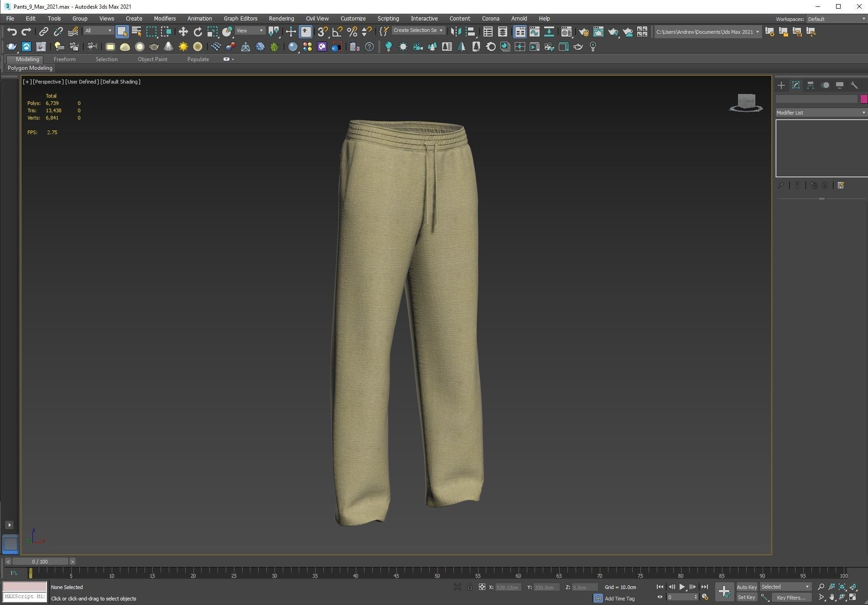Open the Modify panel tab
868x605 pixels.
(x=796, y=85)
